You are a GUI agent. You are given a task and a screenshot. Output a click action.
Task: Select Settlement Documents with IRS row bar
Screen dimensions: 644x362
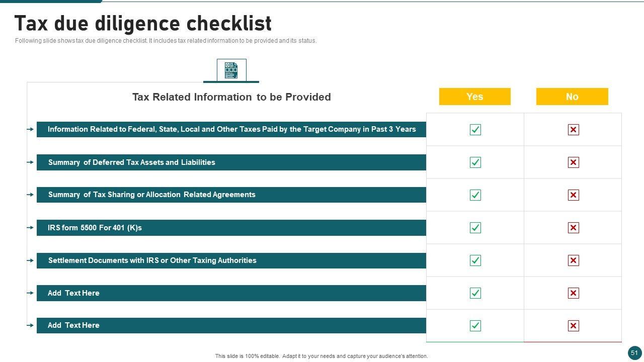231,260
